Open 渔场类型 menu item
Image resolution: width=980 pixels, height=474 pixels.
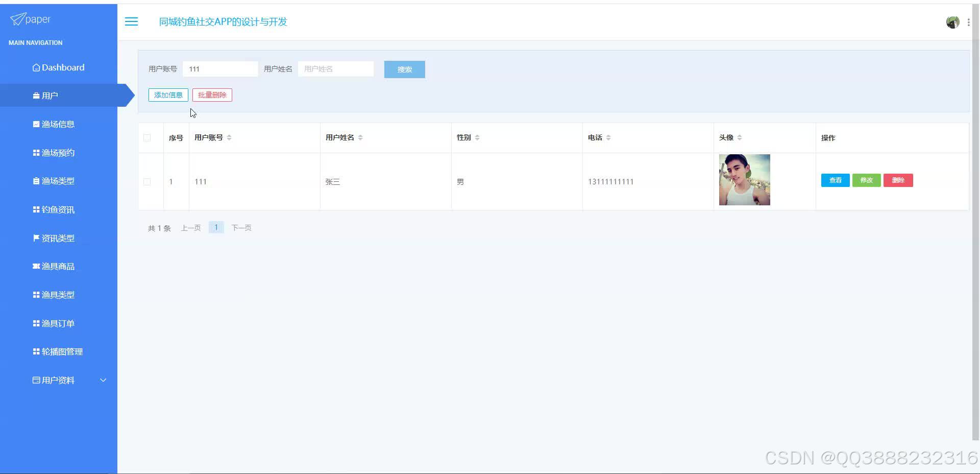tap(59, 181)
